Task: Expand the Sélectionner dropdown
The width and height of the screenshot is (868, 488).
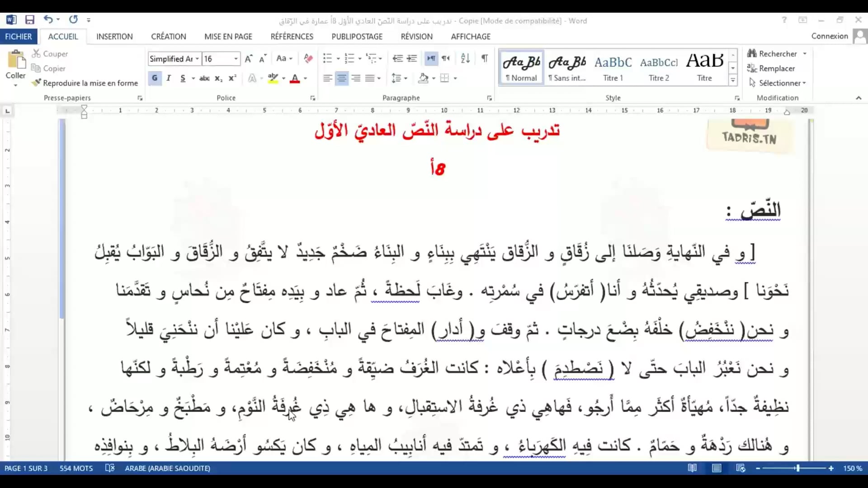Action: (x=778, y=83)
